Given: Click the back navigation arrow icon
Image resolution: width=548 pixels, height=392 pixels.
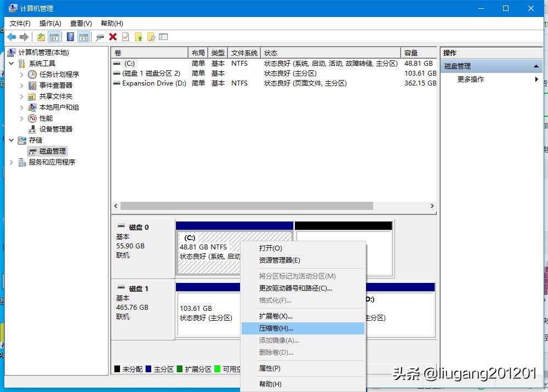Looking at the screenshot, I should click(12, 37).
